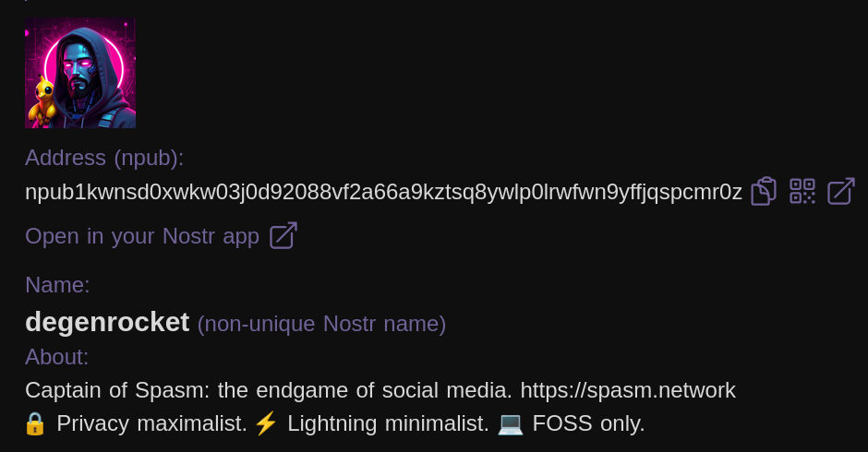Click the "Address (npub):" label
Viewport: 868px width, 452px height.
(x=104, y=158)
